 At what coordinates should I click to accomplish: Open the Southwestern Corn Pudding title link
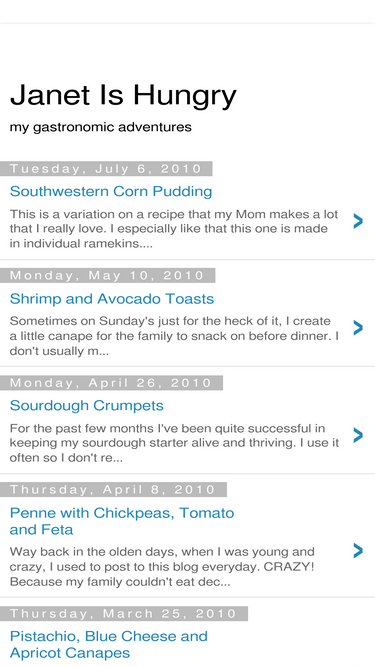point(111,191)
